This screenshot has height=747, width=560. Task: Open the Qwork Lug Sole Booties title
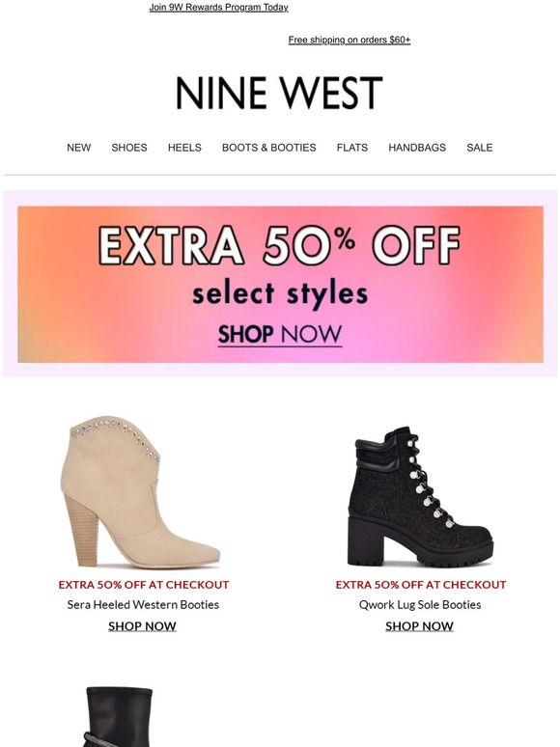(x=420, y=604)
